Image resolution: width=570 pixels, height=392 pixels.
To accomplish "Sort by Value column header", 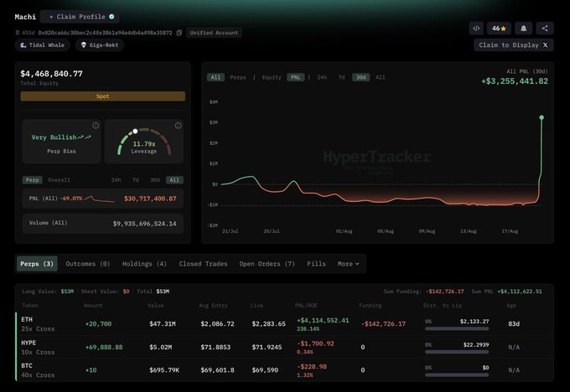I will point(156,306).
